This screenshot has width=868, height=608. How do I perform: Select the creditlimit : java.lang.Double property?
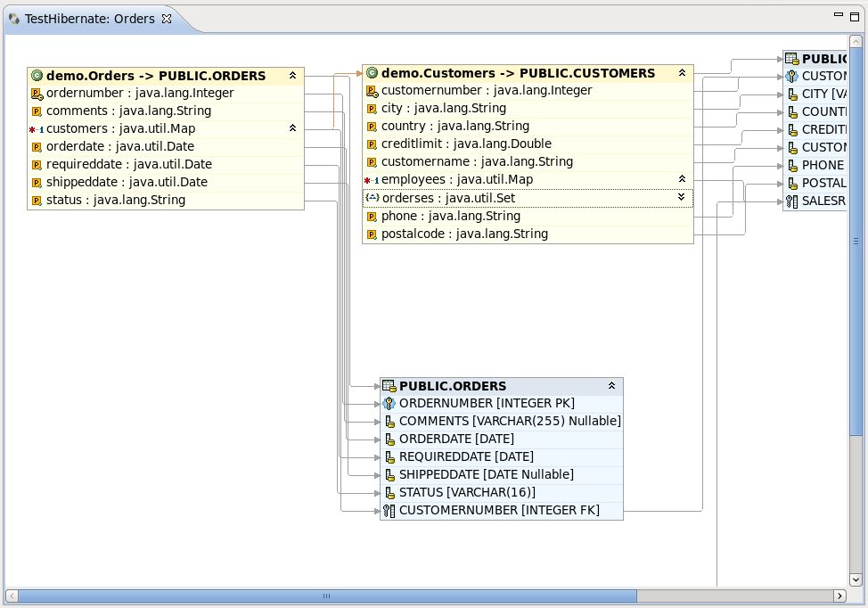466,144
